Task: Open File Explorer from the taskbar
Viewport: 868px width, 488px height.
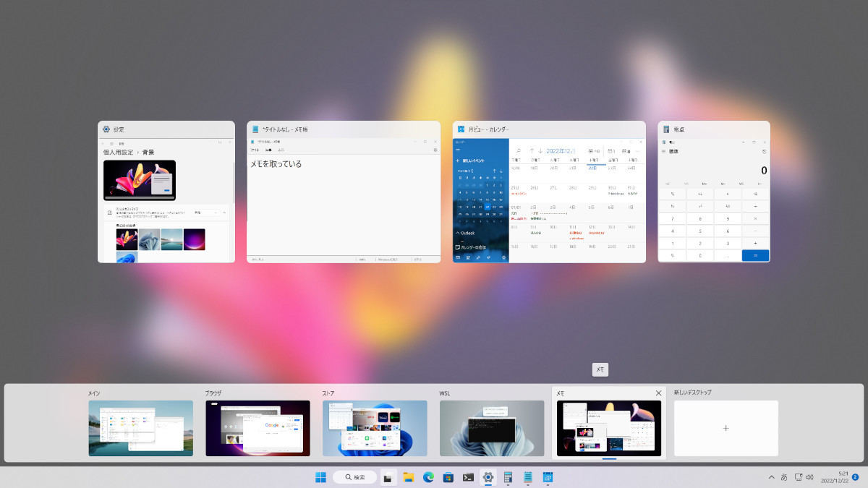Action: click(408, 477)
